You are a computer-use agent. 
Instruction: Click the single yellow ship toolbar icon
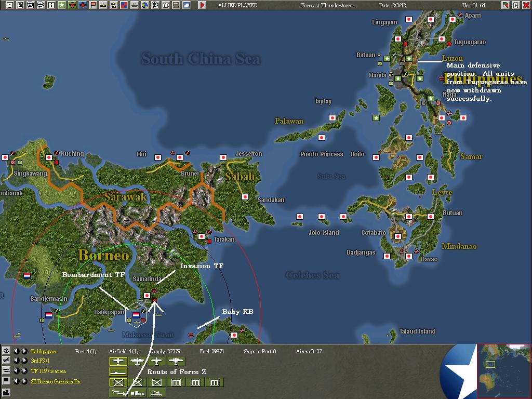pyautogui.click(x=103, y=5)
